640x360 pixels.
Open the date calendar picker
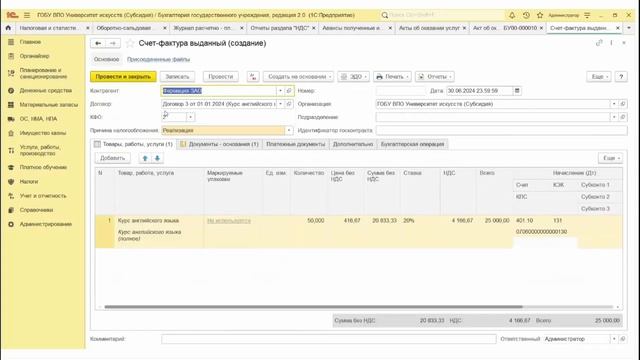coord(517,91)
